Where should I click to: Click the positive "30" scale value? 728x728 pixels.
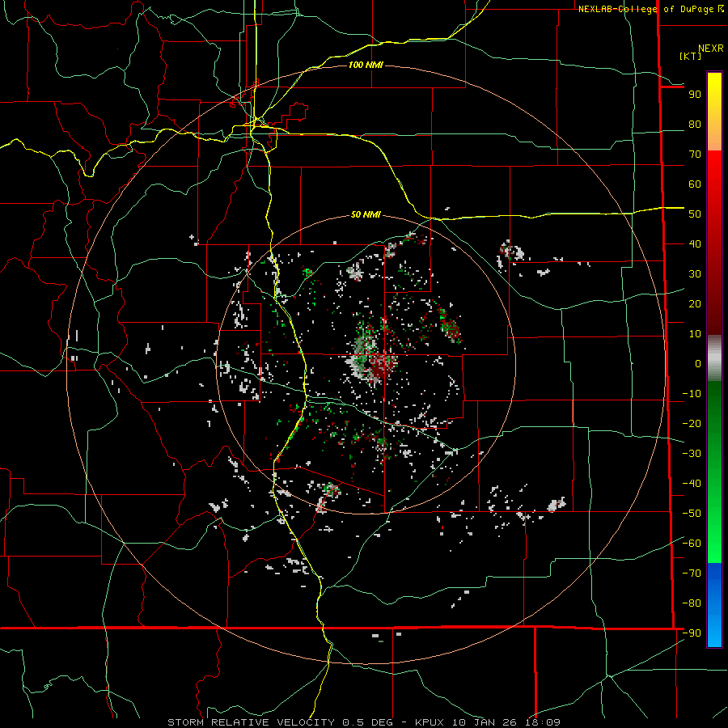(695, 274)
